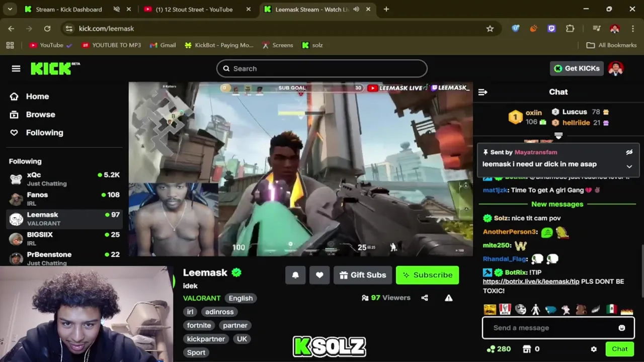Open BIGSIIX channel in Following list
This screenshot has height=362, width=644.
click(x=64, y=238)
